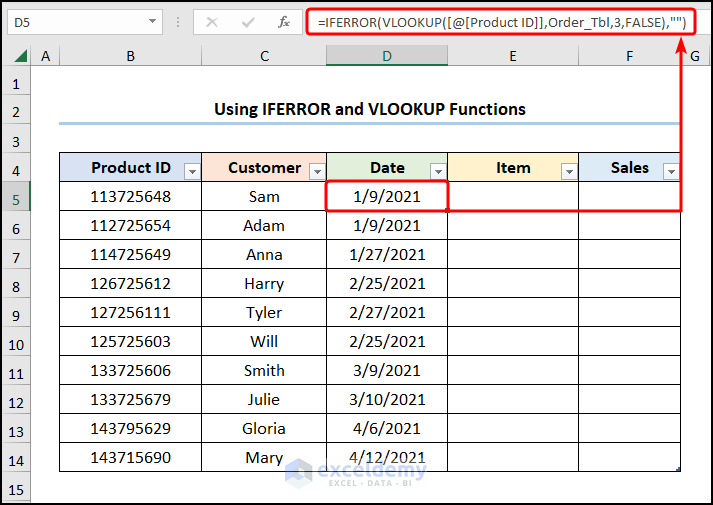Select row 5 header
713x505 pixels.
coord(15,198)
